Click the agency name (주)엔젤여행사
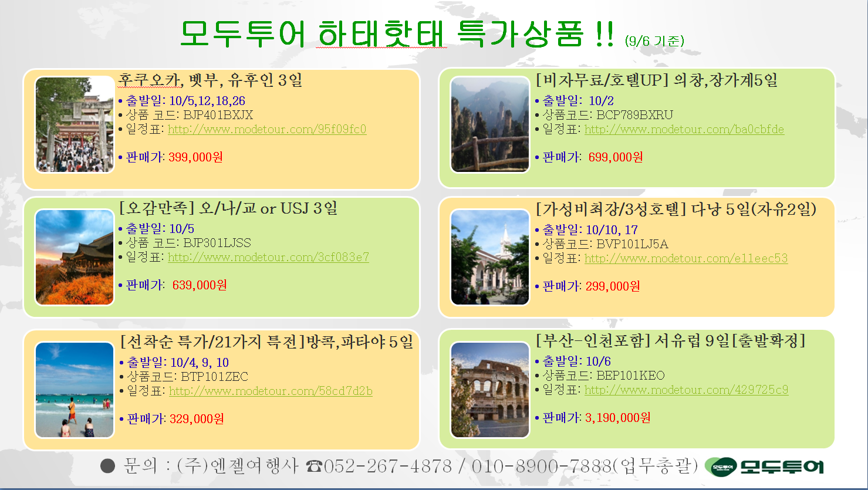 pos(238,467)
